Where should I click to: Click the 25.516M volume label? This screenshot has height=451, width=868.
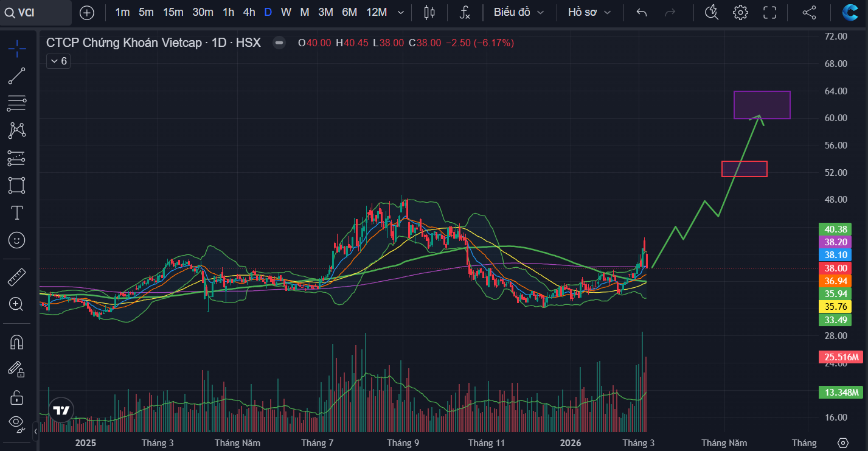pyautogui.click(x=842, y=357)
